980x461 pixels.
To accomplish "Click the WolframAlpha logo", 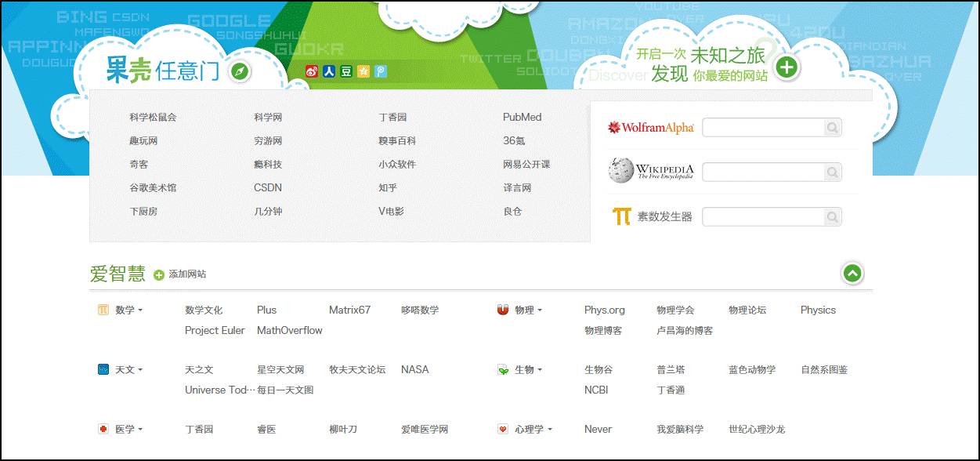I will pyautogui.click(x=650, y=127).
